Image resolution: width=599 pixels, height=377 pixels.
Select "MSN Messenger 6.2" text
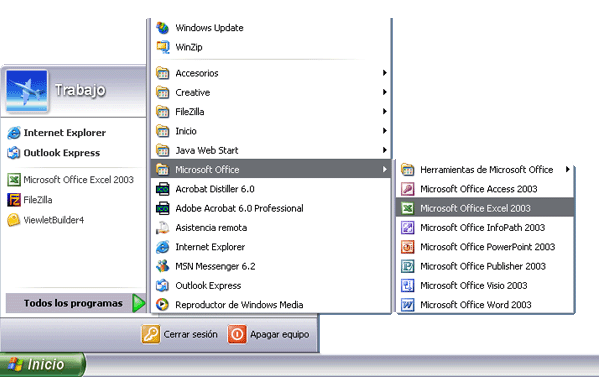[215, 266]
